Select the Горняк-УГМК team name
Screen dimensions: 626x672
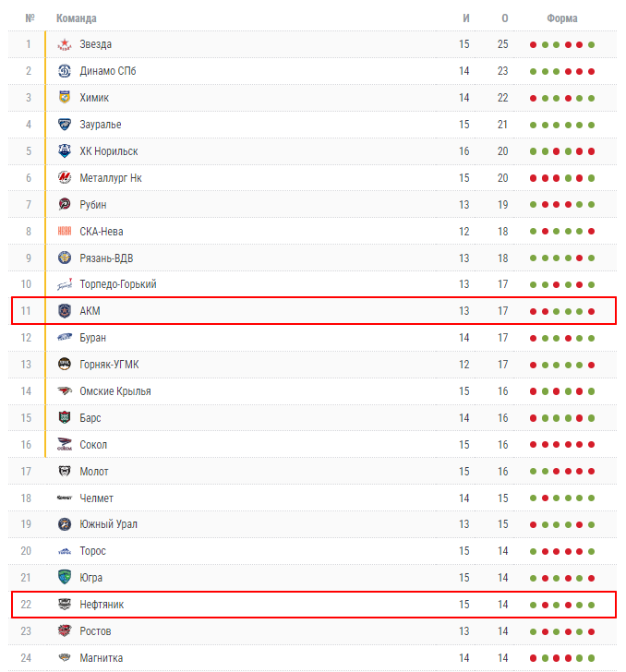point(110,365)
